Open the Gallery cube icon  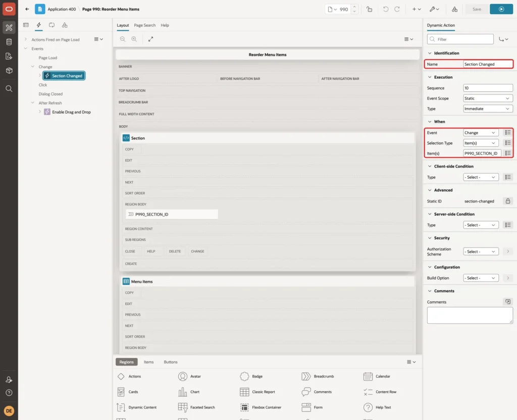[x=9, y=71]
